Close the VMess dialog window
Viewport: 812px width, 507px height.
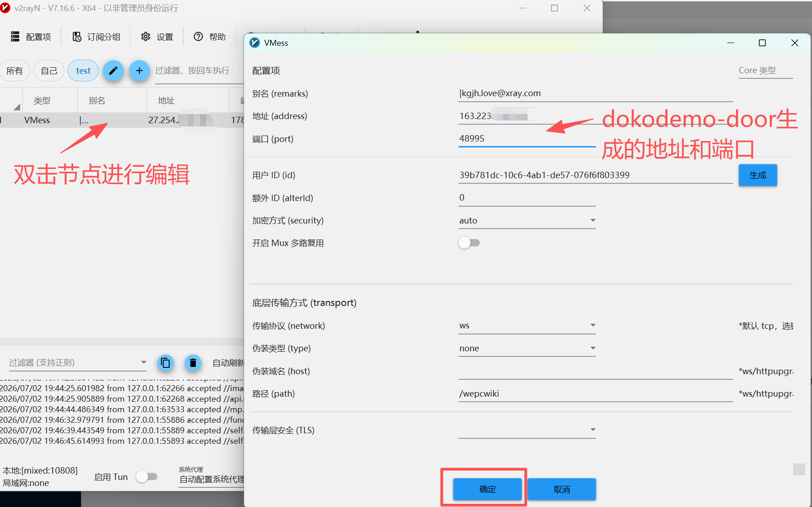795,43
